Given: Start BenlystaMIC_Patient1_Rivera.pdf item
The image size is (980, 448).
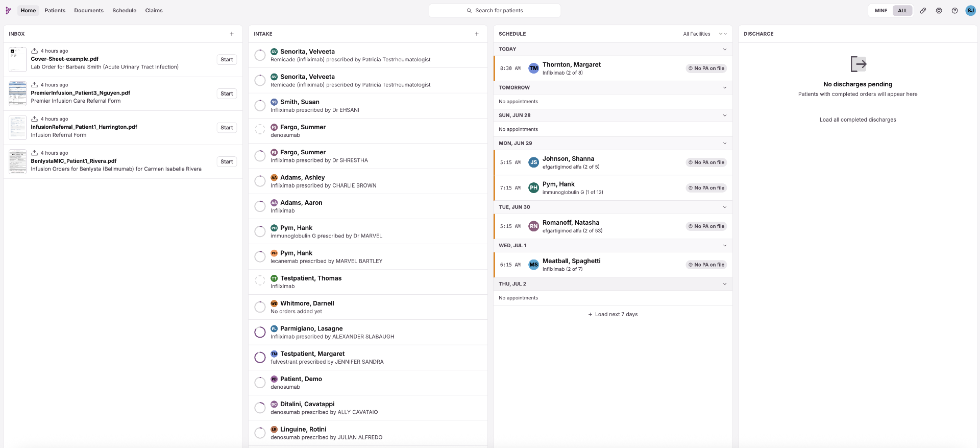Looking at the screenshot, I should 227,161.
